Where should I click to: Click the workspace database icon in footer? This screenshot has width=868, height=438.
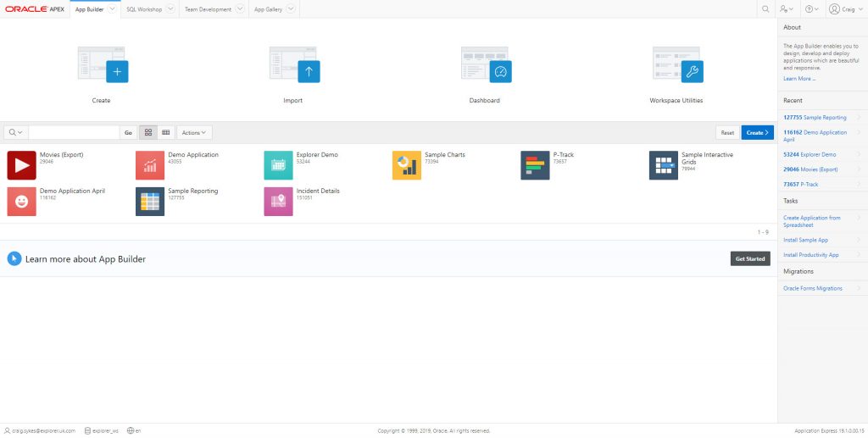[x=87, y=431]
